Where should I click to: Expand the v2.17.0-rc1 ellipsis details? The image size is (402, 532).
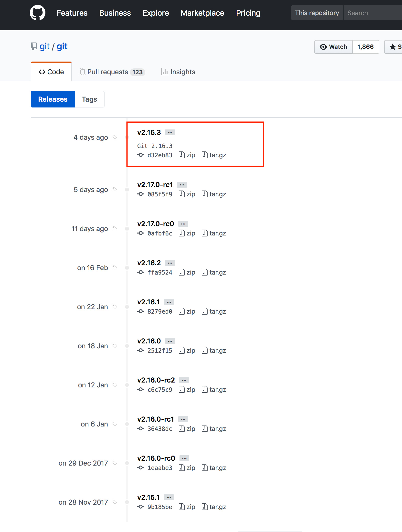coord(182,185)
